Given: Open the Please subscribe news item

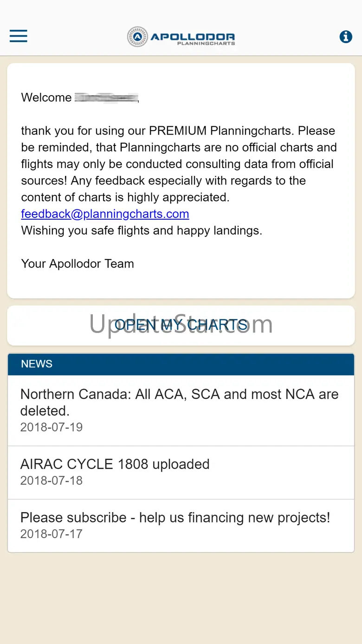Looking at the screenshot, I should (x=175, y=518).
